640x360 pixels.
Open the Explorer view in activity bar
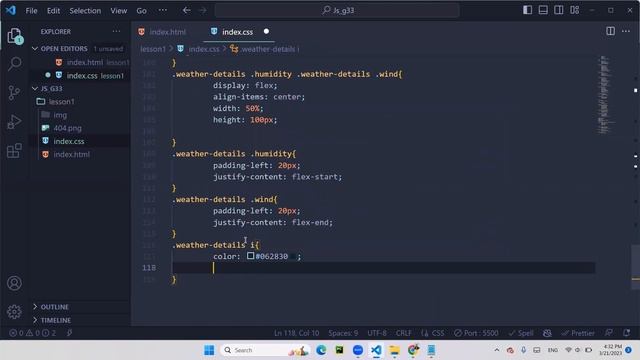tap(14, 35)
